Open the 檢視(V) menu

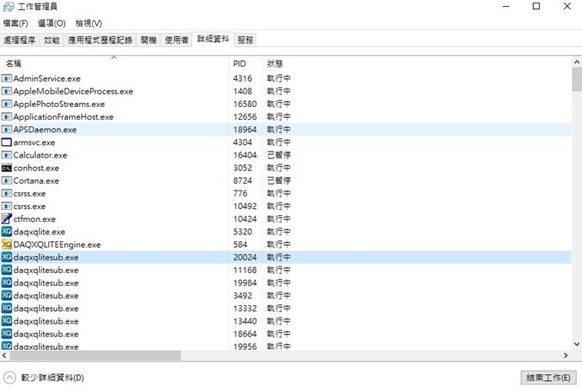click(x=89, y=24)
